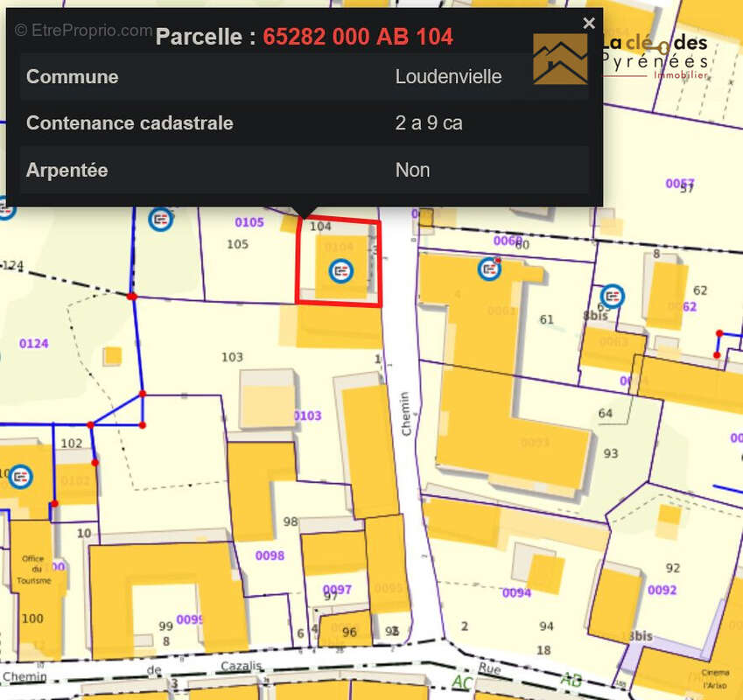743x700 pixels.
Task: Click the blue marker inside red parcel 104
Action: (340, 270)
